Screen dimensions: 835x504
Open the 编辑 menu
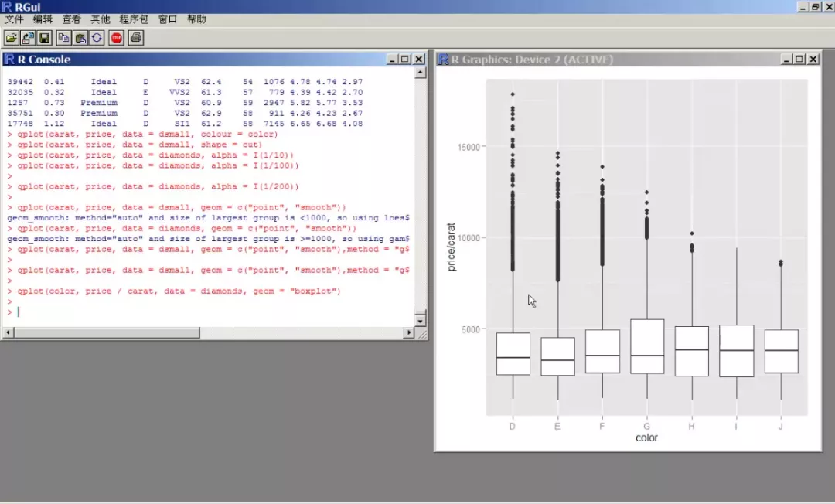pos(43,19)
